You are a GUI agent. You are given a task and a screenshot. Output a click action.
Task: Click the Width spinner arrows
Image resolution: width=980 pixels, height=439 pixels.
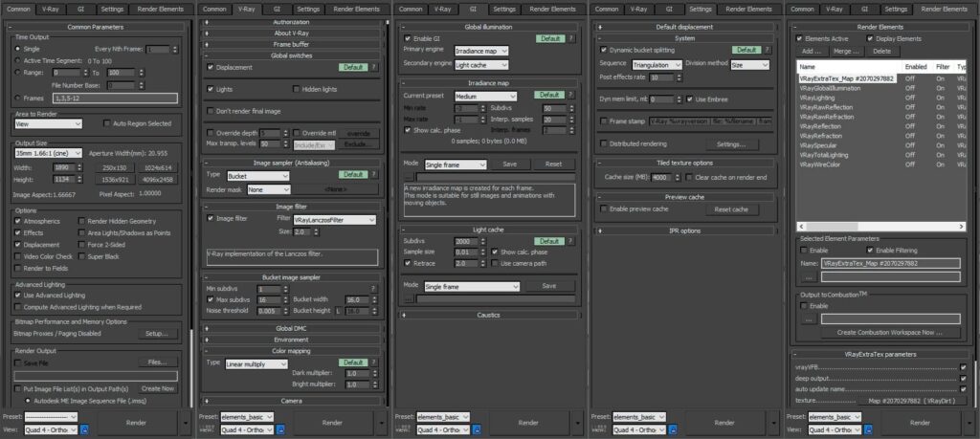79,168
